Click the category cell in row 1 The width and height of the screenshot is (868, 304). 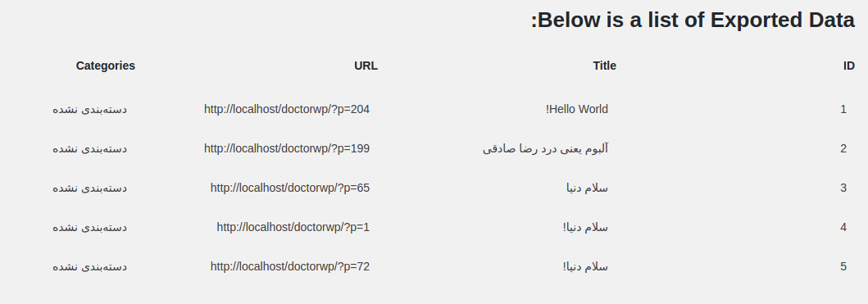point(89,109)
